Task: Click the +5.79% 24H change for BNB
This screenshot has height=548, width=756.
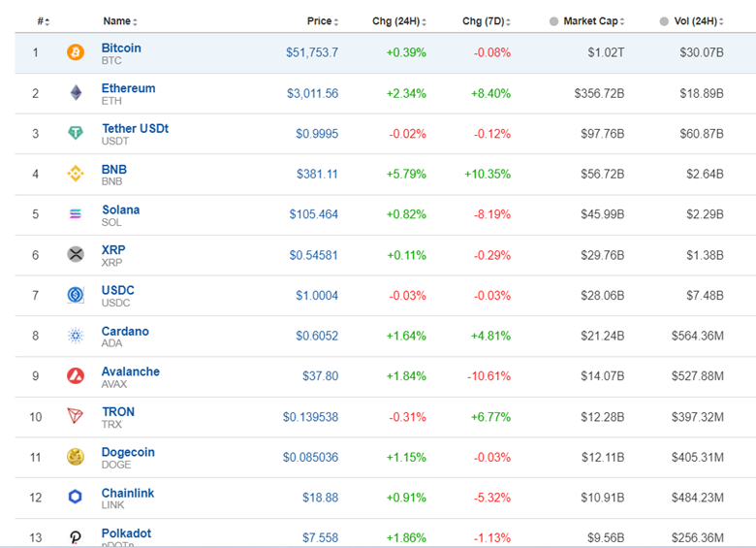Action: point(406,174)
